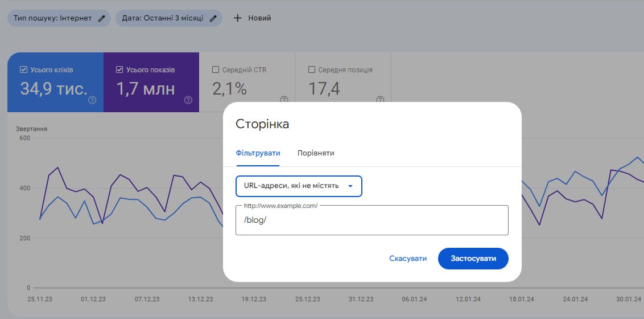Image resolution: width=644 pixels, height=319 pixels.
Task: Click the 19.12.23 date label
Action: [254, 299]
